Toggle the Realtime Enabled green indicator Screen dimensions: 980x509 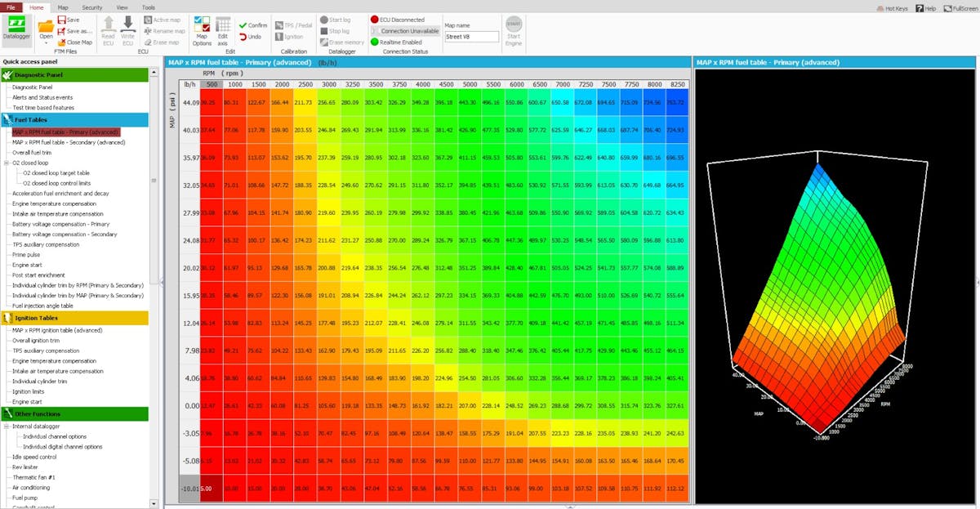[375, 42]
